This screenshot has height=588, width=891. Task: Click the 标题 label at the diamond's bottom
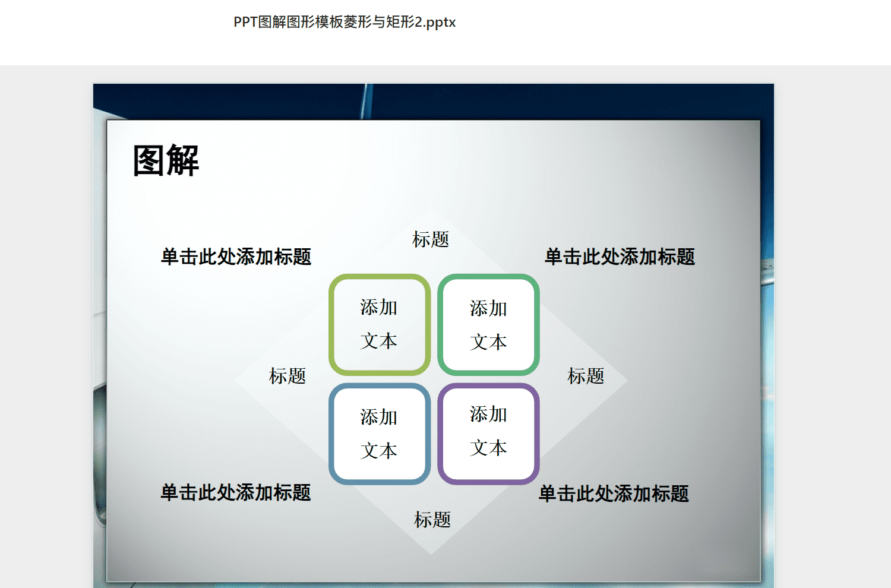[432, 520]
